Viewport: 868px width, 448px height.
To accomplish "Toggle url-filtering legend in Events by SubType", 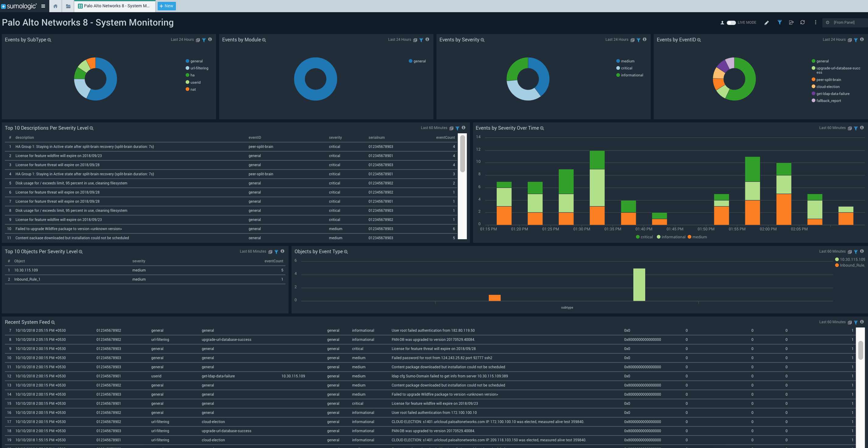I will coord(197,68).
